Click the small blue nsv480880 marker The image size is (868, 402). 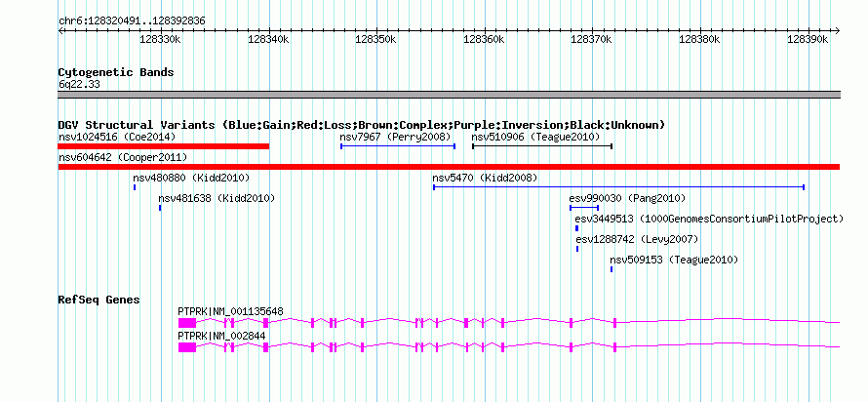click(x=135, y=187)
